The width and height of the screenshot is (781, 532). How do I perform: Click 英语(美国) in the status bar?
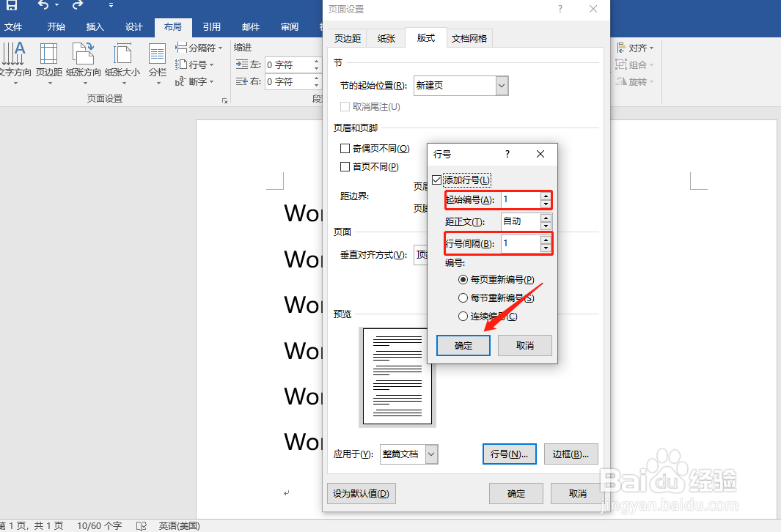[x=177, y=525]
